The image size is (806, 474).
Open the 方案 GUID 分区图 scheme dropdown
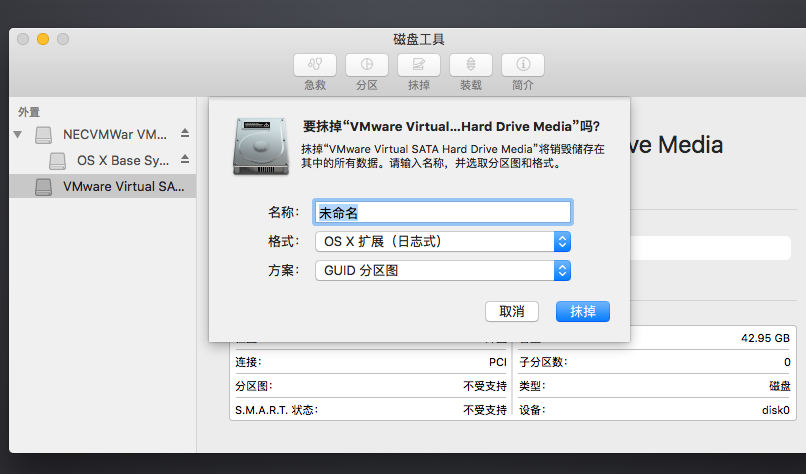click(442, 270)
